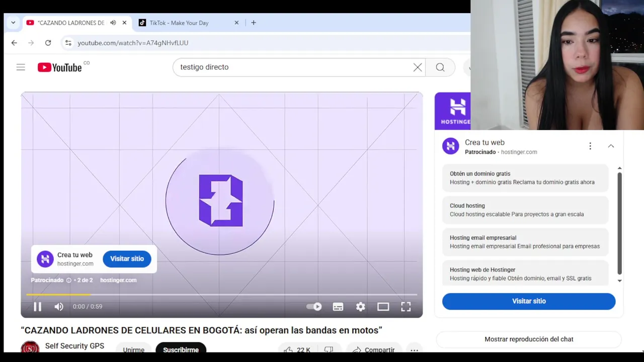Click Patrocinado info icon in player
Viewport: 644px width, 362px height.
pos(69,280)
